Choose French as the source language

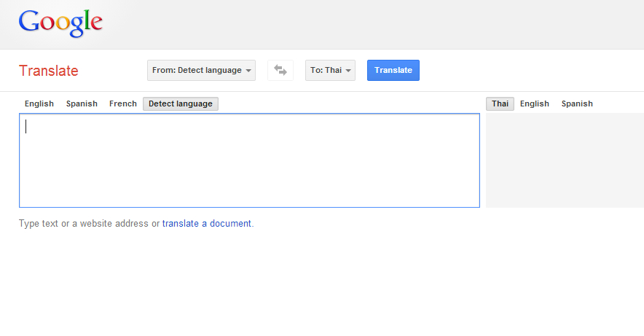point(123,103)
